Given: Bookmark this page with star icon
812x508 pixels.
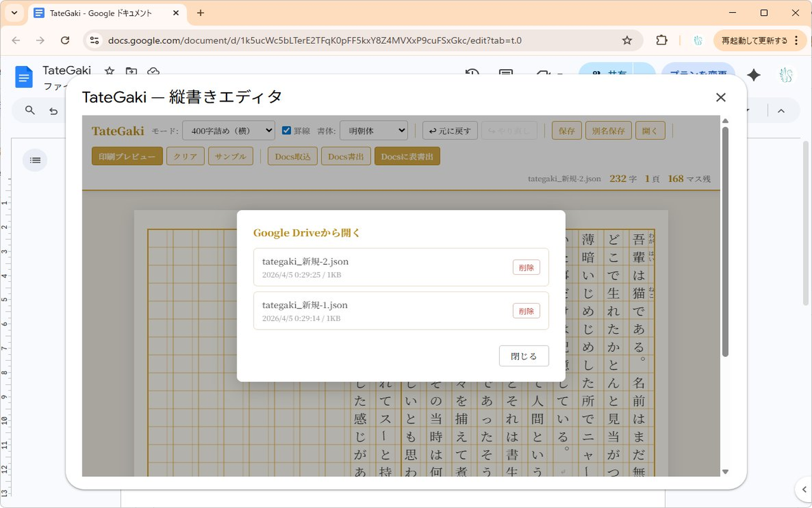Looking at the screenshot, I should click(627, 40).
